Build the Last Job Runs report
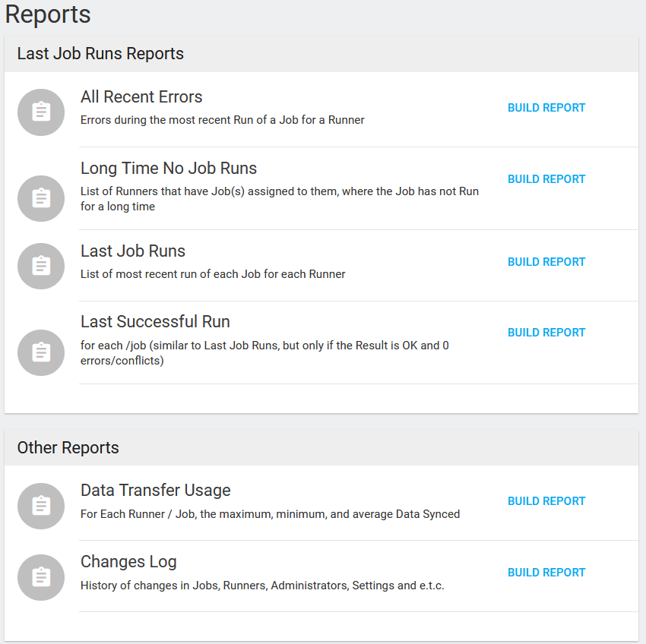Viewport: 646px width, 644px height. (546, 261)
